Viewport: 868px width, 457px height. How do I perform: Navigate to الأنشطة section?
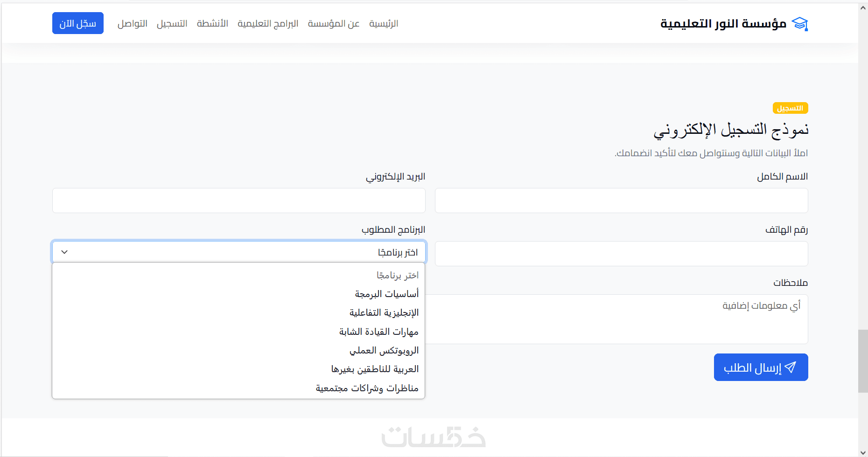pyautogui.click(x=212, y=24)
